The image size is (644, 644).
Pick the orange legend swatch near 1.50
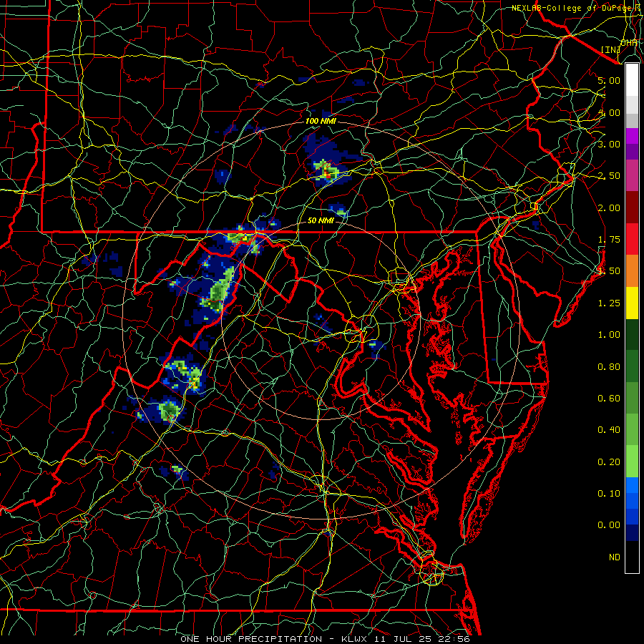coord(632,270)
